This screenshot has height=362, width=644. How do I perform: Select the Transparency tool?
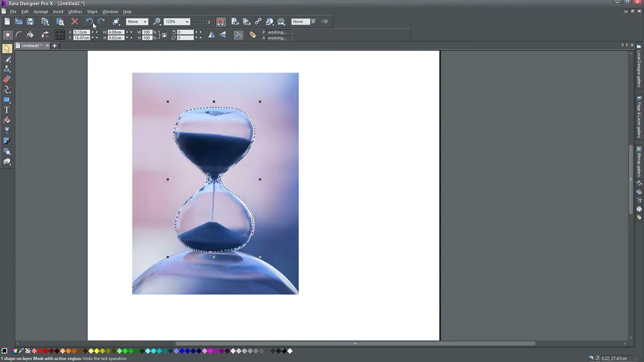7,130
